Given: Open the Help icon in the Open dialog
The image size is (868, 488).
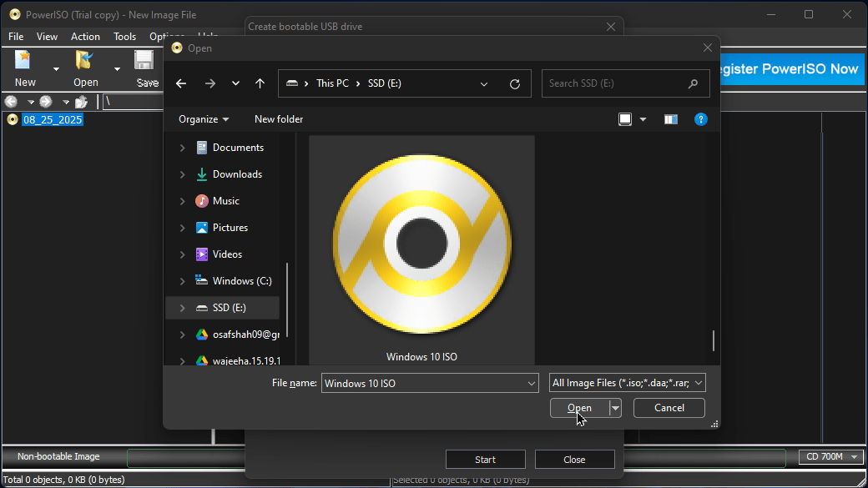Looking at the screenshot, I should click(x=701, y=119).
